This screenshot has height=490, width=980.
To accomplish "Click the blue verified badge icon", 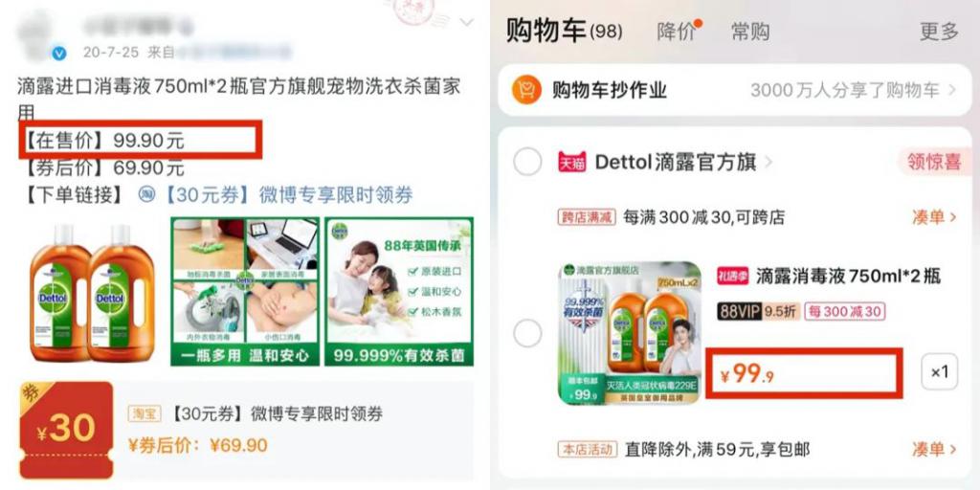I will tap(58, 54).
